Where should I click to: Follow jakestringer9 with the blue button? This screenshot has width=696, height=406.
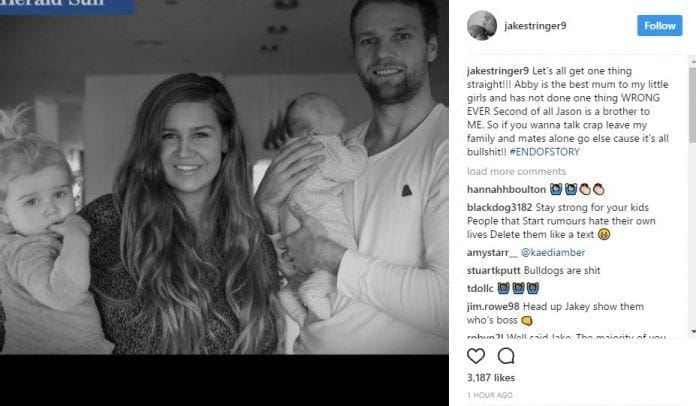tap(660, 26)
